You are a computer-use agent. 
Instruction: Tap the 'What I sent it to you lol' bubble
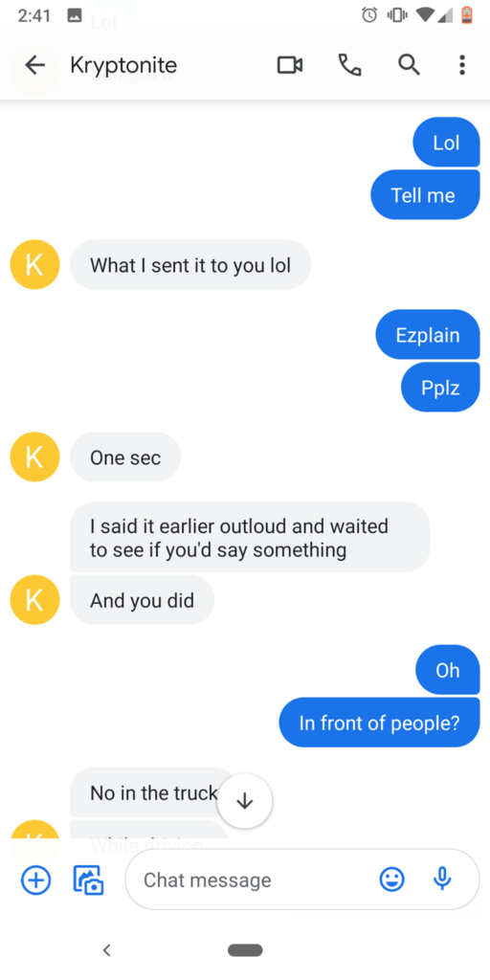tap(190, 264)
